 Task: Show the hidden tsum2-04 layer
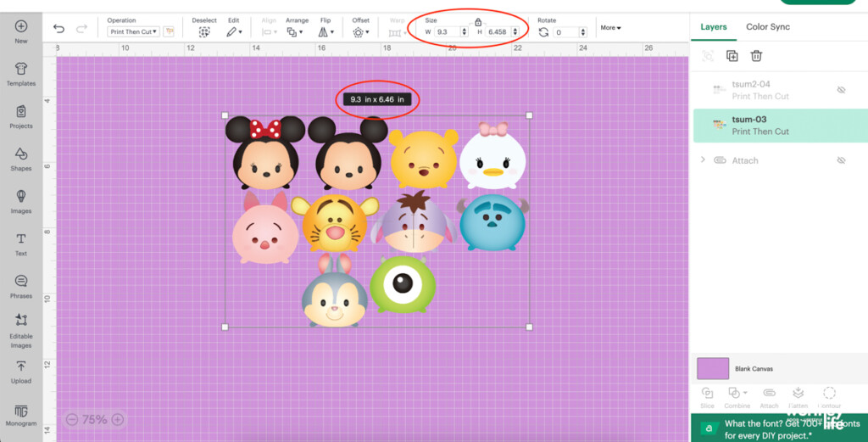[x=841, y=90]
